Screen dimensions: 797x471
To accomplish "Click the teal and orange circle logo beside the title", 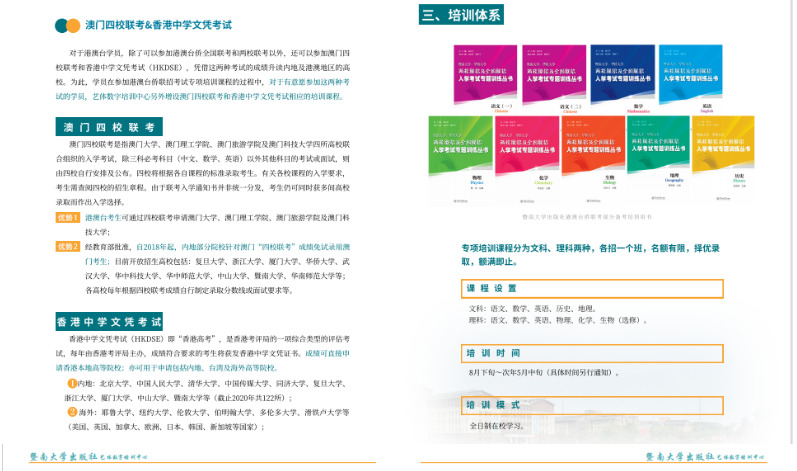I will tap(68, 25).
